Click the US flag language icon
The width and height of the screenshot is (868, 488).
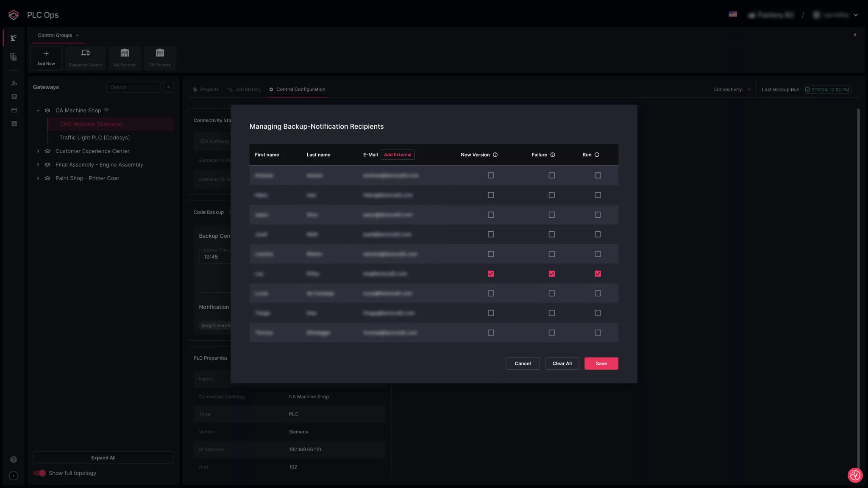tap(733, 14)
